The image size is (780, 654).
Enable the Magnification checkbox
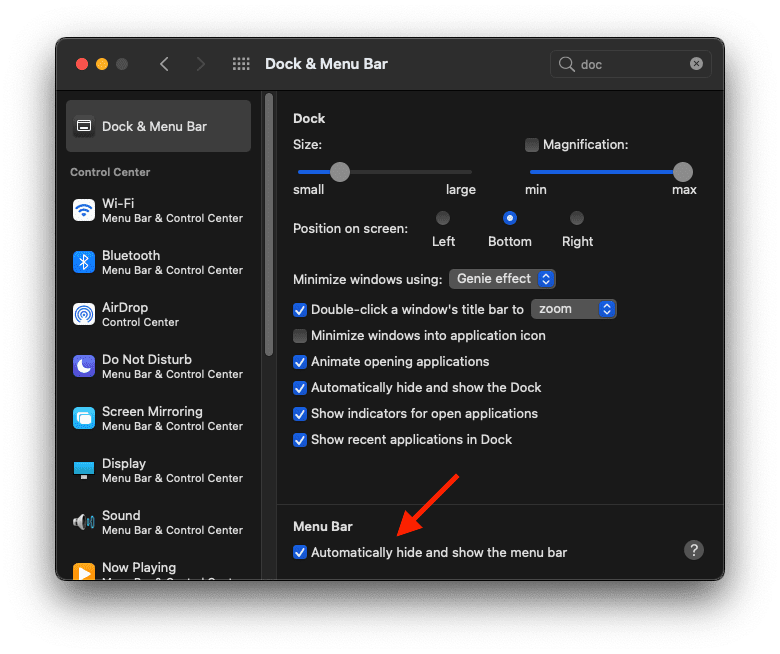tap(532, 145)
